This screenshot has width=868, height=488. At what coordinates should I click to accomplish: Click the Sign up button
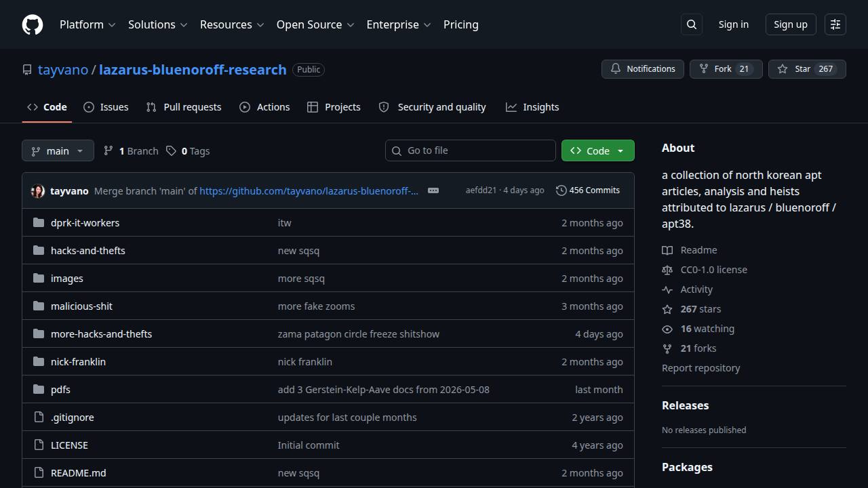point(791,24)
